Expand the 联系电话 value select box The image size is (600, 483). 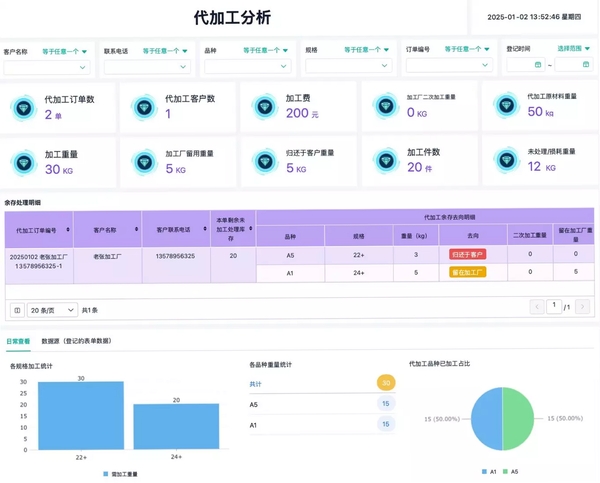point(147,67)
